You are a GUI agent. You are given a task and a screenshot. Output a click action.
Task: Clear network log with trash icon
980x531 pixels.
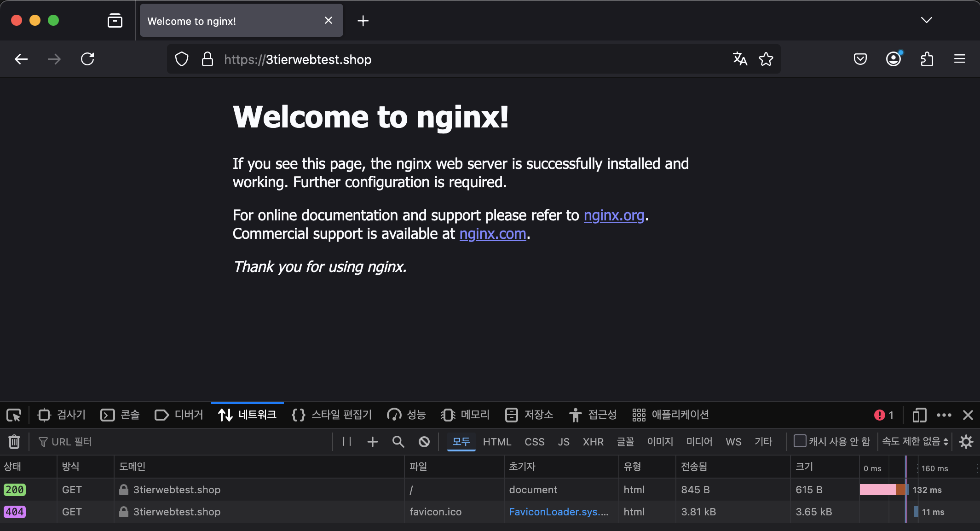[14, 442]
